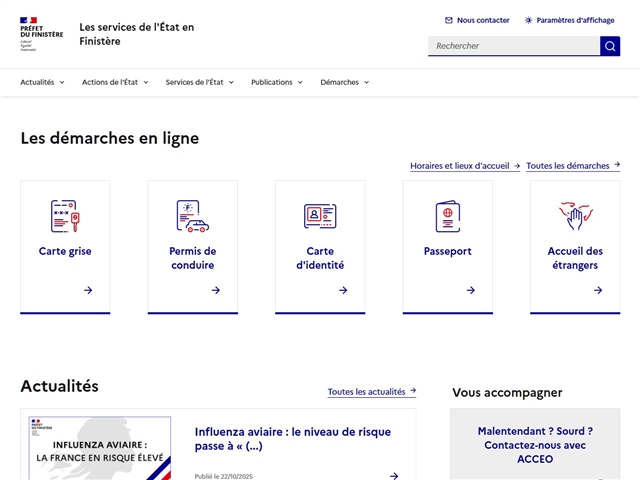Follow the Horaires et lieux d'accueil link
This screenshot has height=480, width=640.
(465, 166)
